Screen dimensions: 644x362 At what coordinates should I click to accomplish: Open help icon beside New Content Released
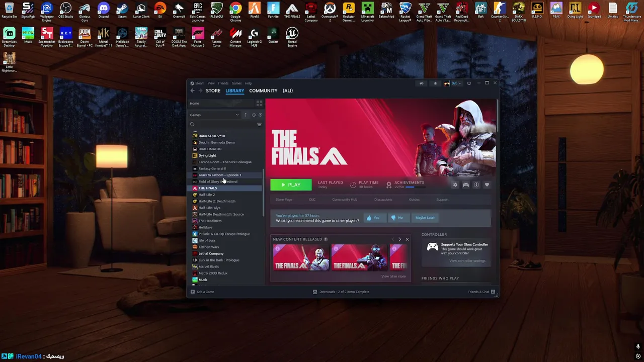[x=326, y=239]
